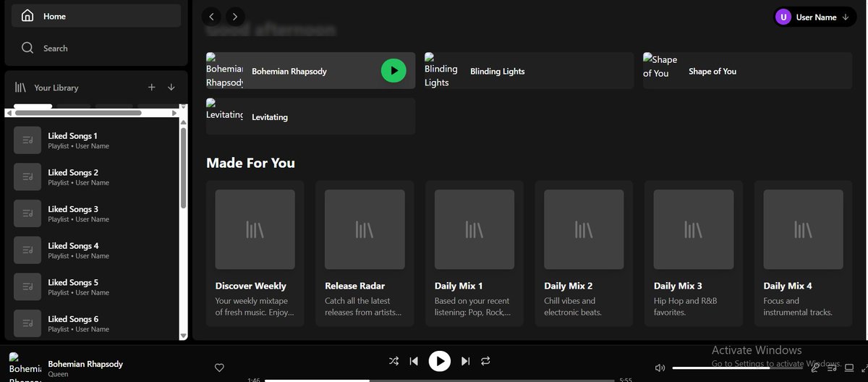Add a new playlist with plus icon
This screenshot has height=382, width=868.
click(x=152, y=88)
